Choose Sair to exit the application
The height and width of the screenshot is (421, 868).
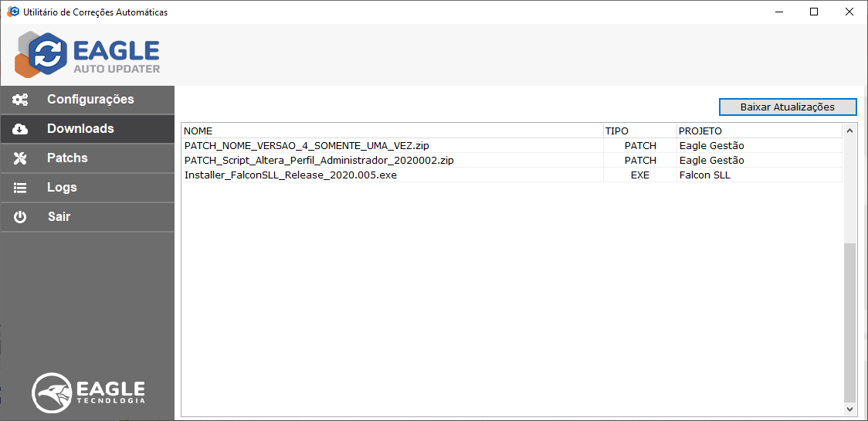pyautogui.click(x=87, y=216)
